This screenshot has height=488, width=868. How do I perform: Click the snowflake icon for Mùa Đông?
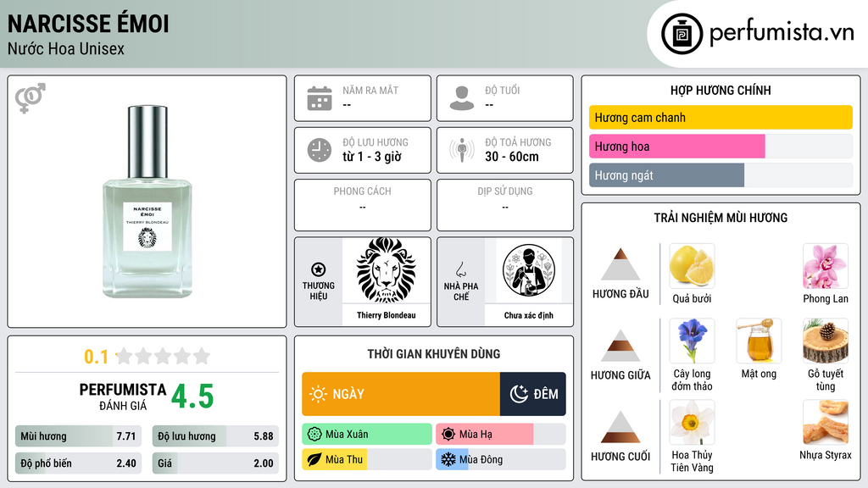(448, 460)
